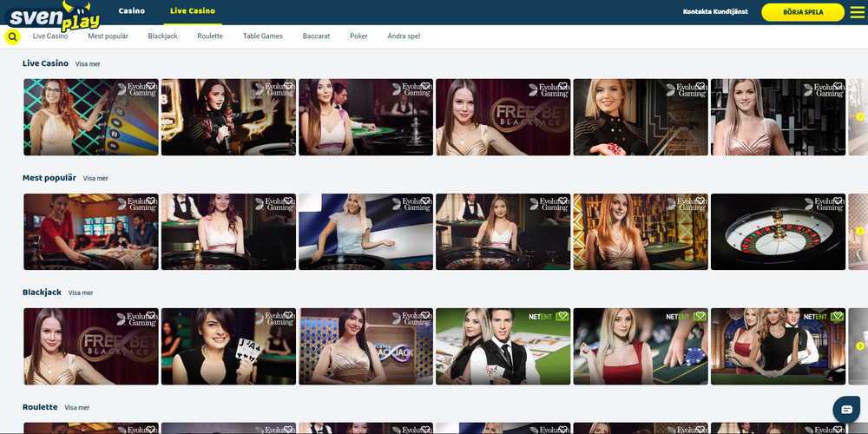Click Visa mer beside Live Casino heading
The width and height of the screenshot is (868, 434).
pos(88,64)
